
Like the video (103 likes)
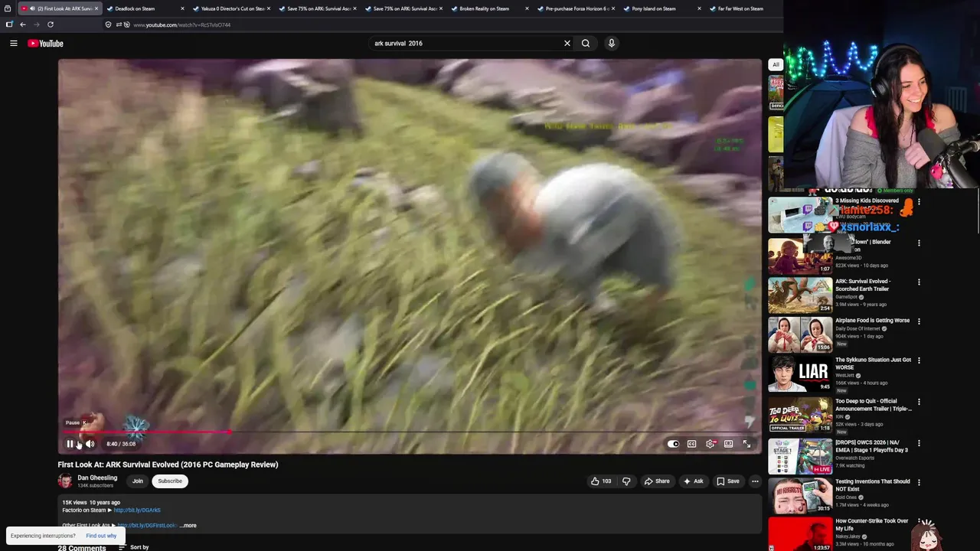pos(601,481)
